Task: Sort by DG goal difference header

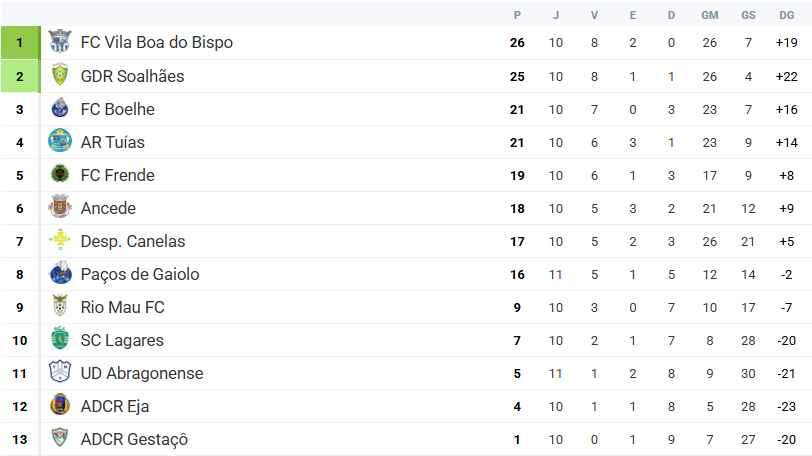Action: [x=786, y=15]
